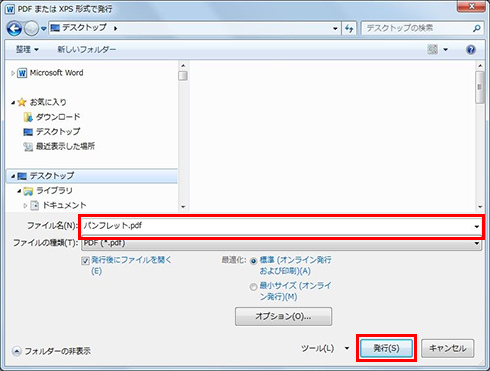Click the arrow after デスクトップ in the address path
This screenshot has width=490, height=371.
tap(115, 29)
